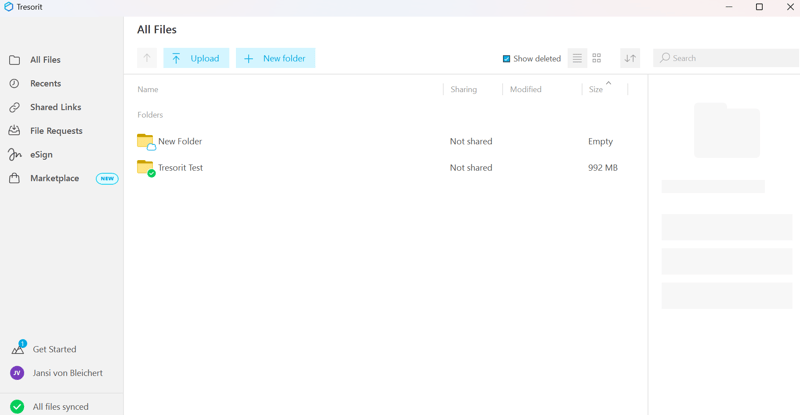
Task: Toggle the Show deleted checkbox
Action: pyautogui.click(x=506, y=59)
